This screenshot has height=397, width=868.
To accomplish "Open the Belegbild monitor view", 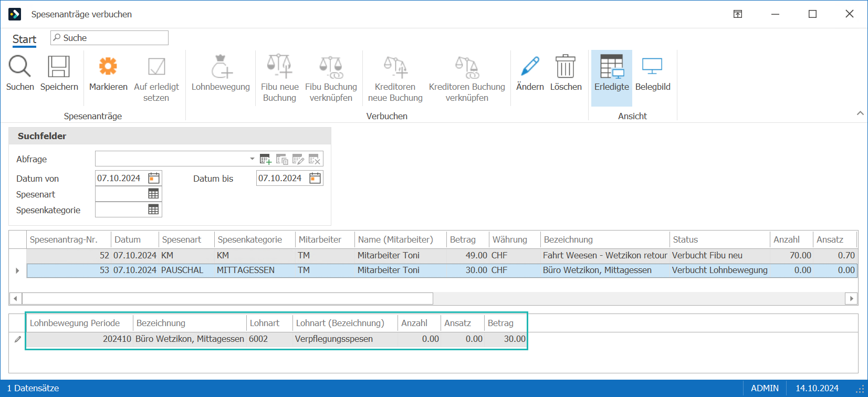I will click(652, 67).
